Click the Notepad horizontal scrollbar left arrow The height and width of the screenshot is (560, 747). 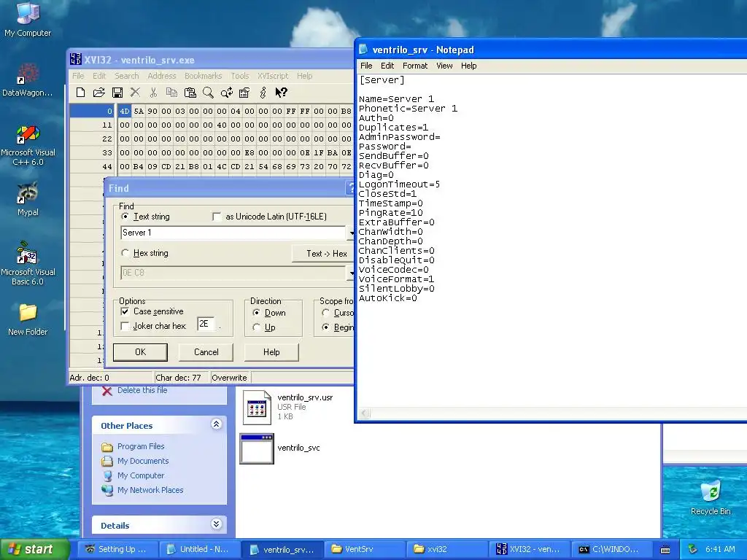click(365, 413)
